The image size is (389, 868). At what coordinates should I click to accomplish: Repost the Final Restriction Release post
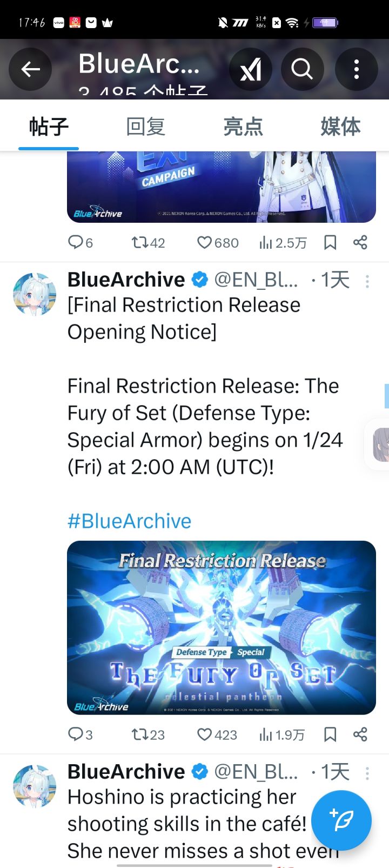pos(148,734)
